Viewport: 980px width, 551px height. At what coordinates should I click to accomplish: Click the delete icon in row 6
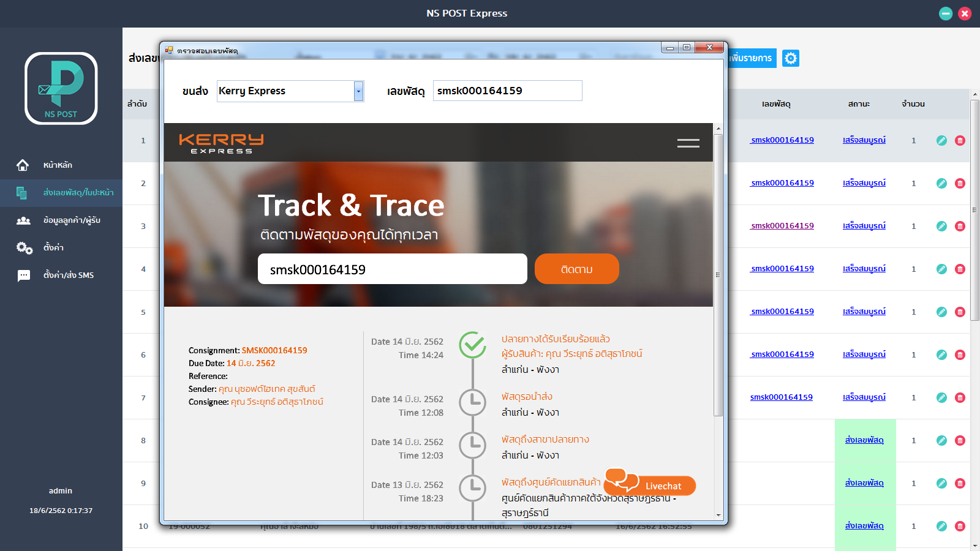[960, 355]
